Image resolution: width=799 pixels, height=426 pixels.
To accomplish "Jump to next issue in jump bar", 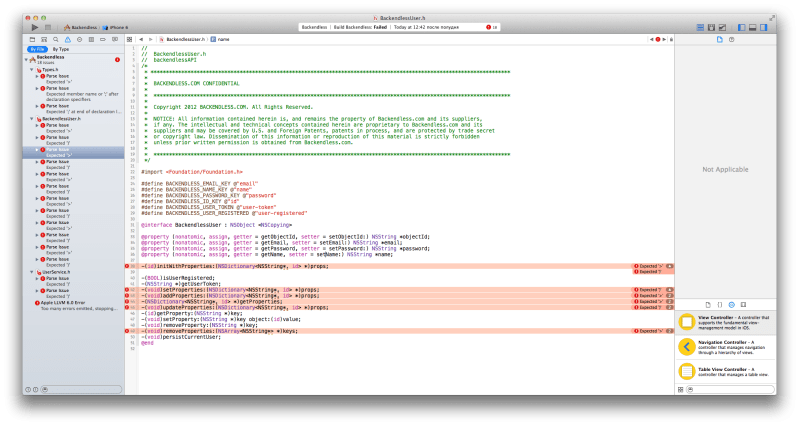I will pyautogui.click(x=664, y=39).
